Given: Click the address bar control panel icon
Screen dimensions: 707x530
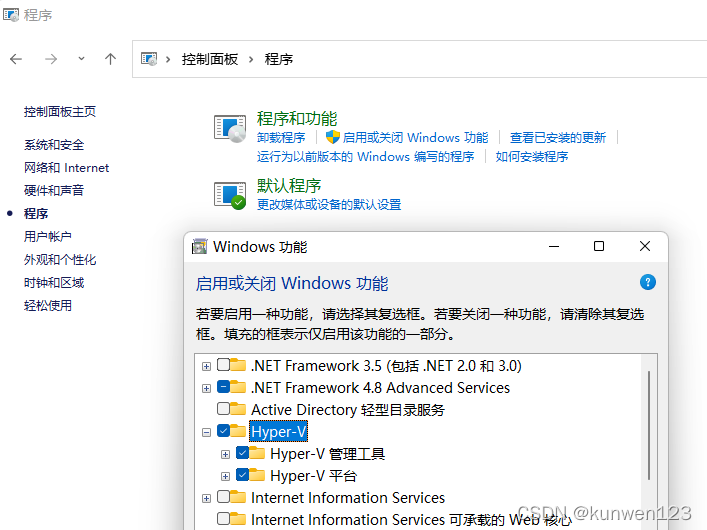Looking at the screenshot, I should (149, 59).
